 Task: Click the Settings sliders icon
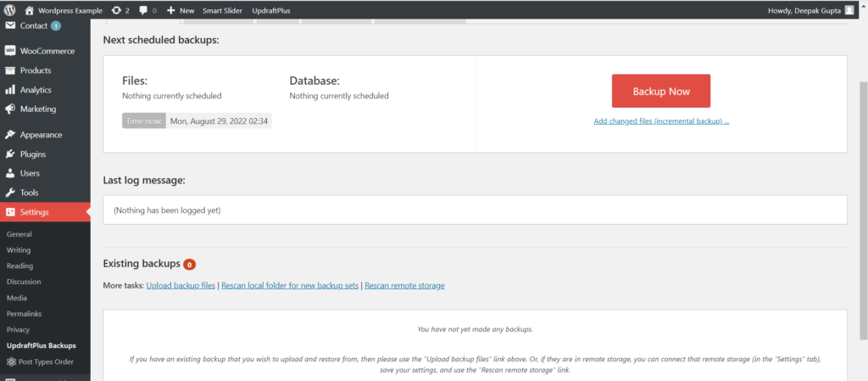click(9, 212)
